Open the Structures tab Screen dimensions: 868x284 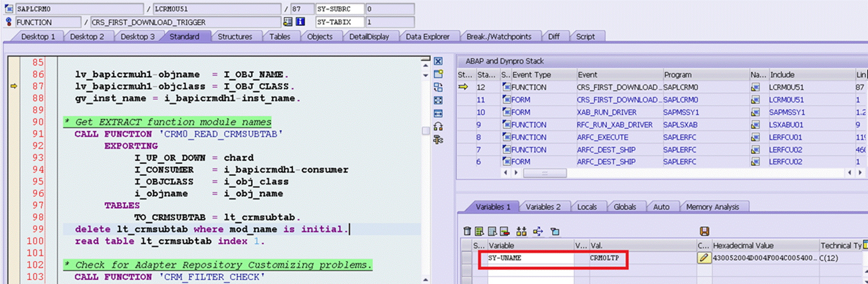pyautogui.click(x=235, y=37)
